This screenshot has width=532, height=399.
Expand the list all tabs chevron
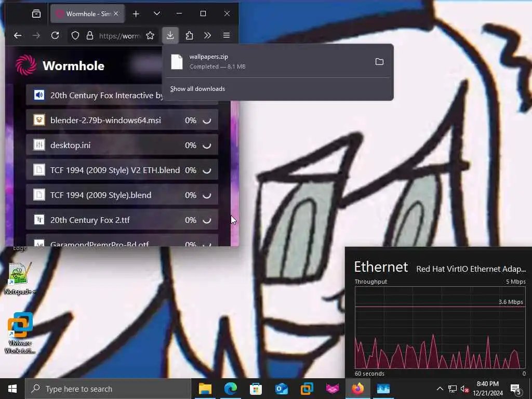pos(156,14)
